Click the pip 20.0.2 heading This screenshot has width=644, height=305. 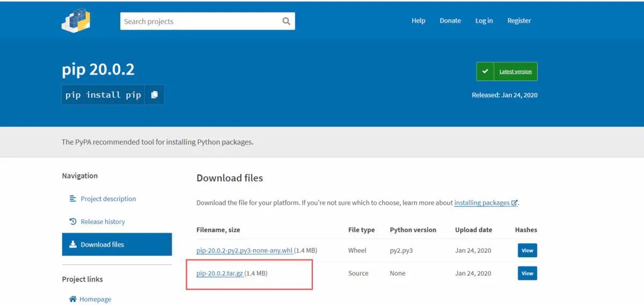pos(98,70)
